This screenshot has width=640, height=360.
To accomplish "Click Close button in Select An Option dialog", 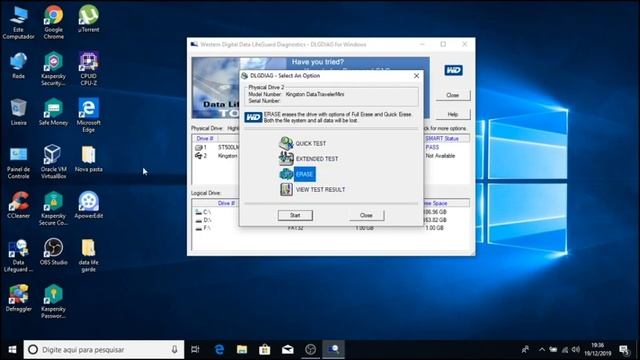I will point(366,216).
